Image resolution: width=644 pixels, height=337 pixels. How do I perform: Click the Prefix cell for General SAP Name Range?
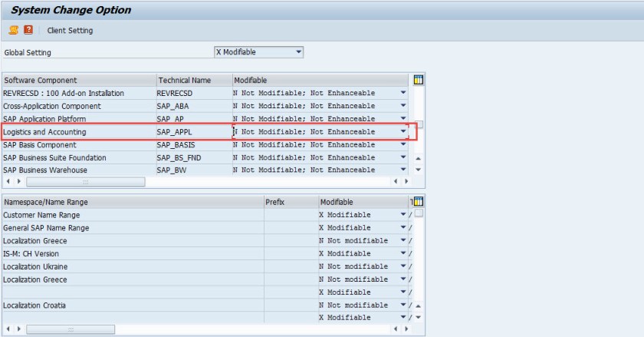tap(291, 228)
